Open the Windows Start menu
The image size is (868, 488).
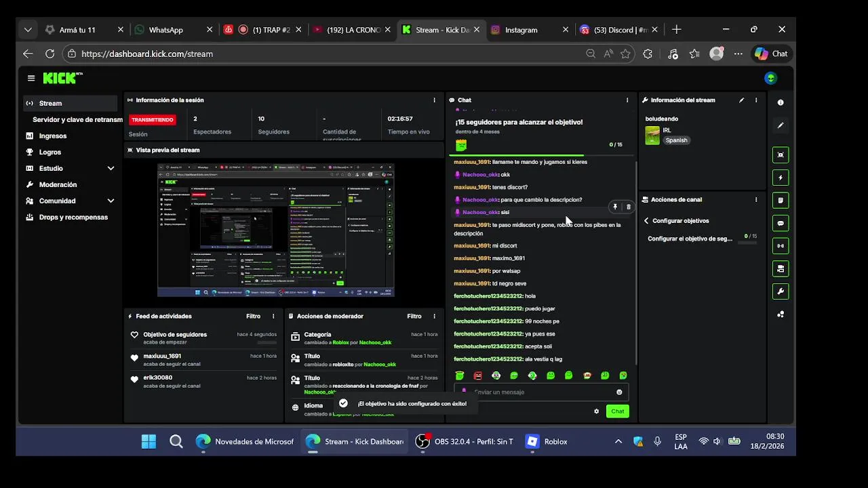149,441
